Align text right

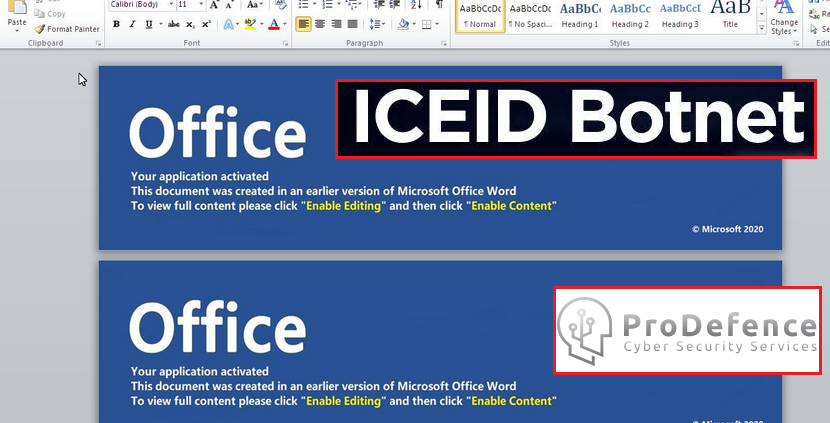(336, 24)
